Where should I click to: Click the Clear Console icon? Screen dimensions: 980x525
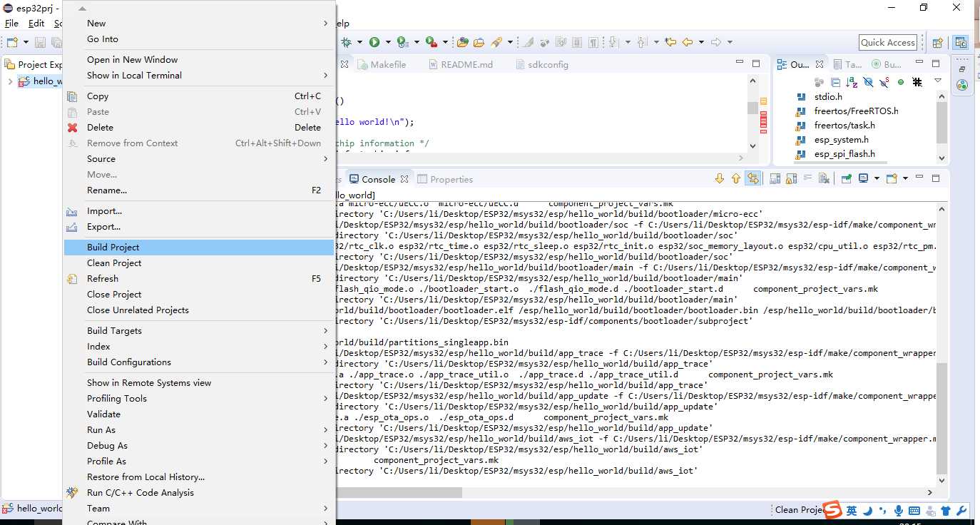click(x=824, y=178)
